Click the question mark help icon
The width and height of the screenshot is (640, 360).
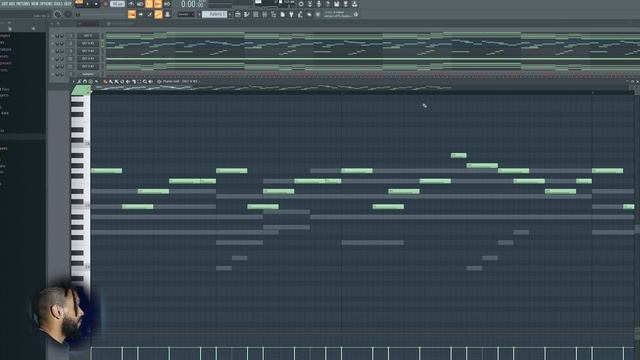click(x=327, y=4)
